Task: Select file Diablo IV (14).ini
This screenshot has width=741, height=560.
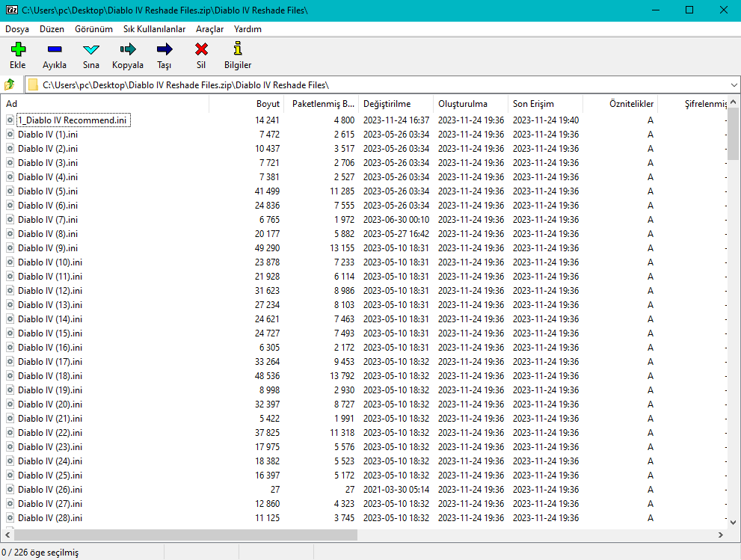Action: 50,319
